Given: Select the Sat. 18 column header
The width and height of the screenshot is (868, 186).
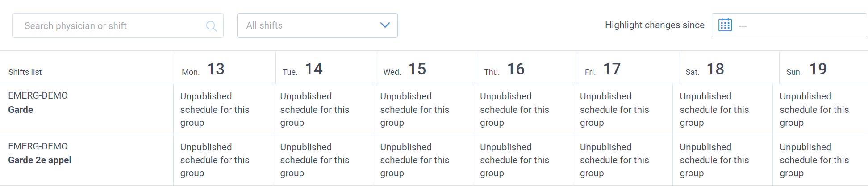Looking at the screenshot, I should [729, 68].
